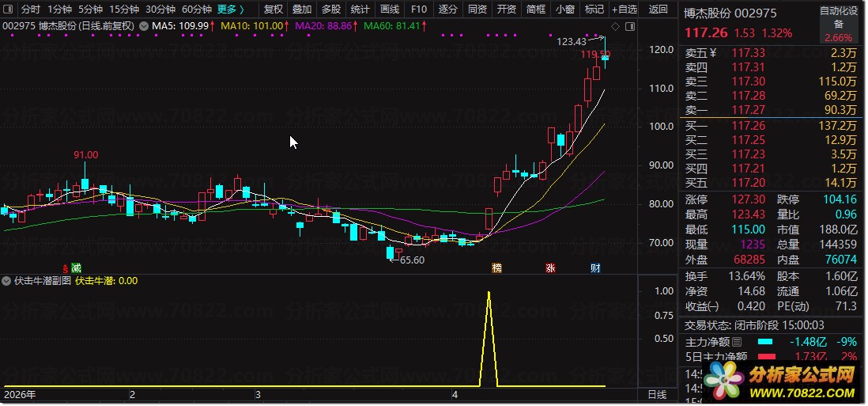Click the 叠加 overlay button
This screenshot has height=406, width=868.
tap(302, 9)
